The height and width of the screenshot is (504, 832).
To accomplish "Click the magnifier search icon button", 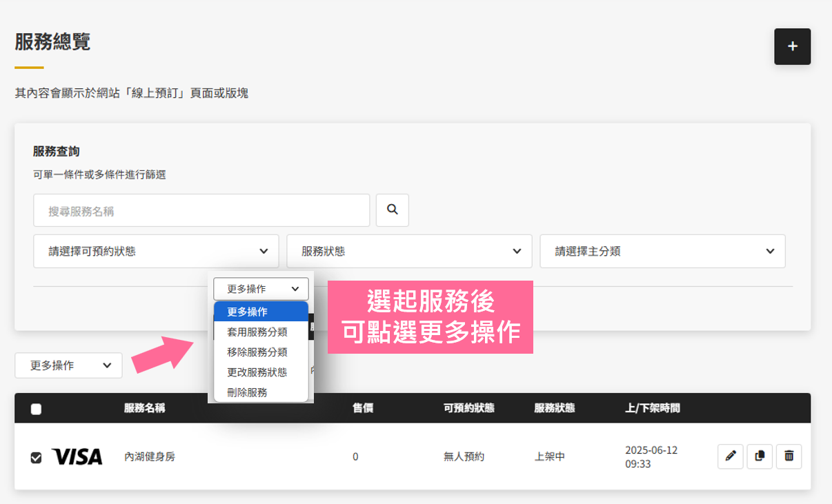I will click(x=393, y=210).
